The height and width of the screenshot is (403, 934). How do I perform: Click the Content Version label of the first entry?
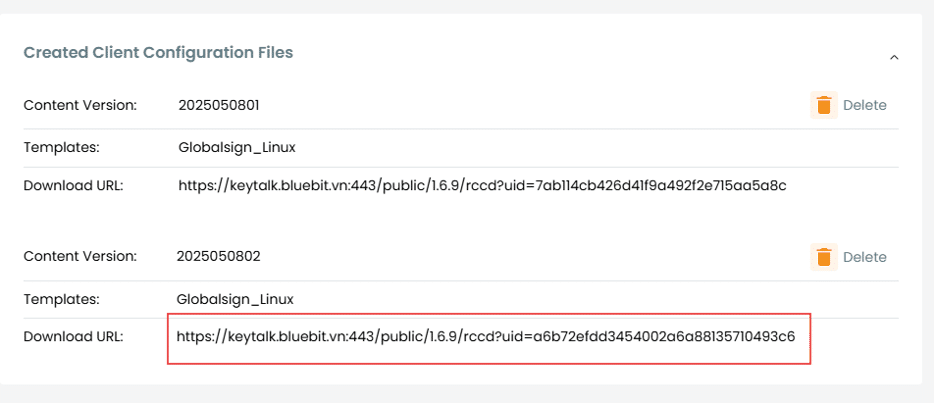click(x=80, y=105)
